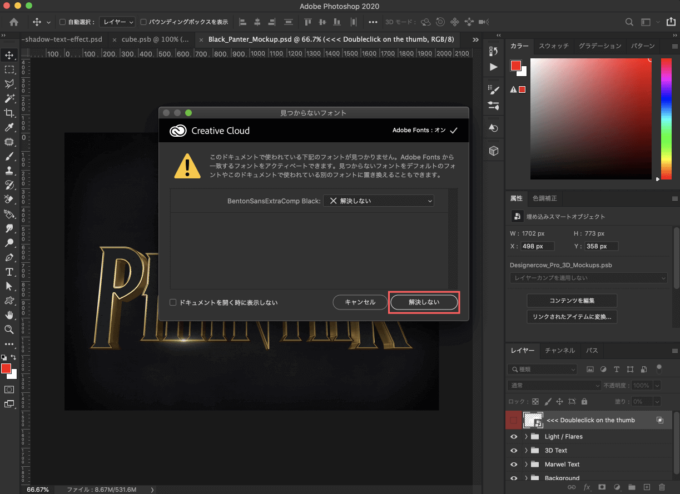680x494 pixels.
Task: Hide the Background layer group
Action: pyautogui.click(x=514, y=478)
